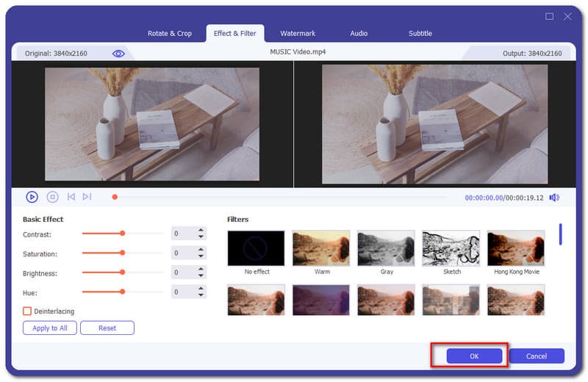
Task: Apply the Warm filter
Action: tap(321, 248)
